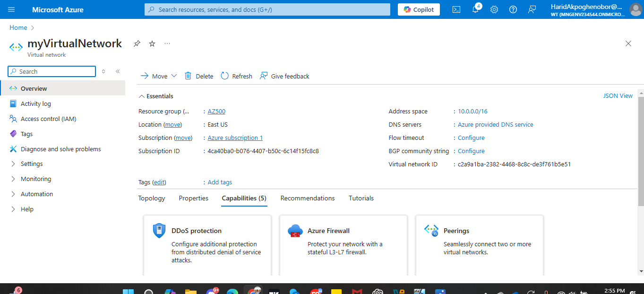Open the AZ500 resource group link
The image size is (644, 294).
tap(216, 111)
